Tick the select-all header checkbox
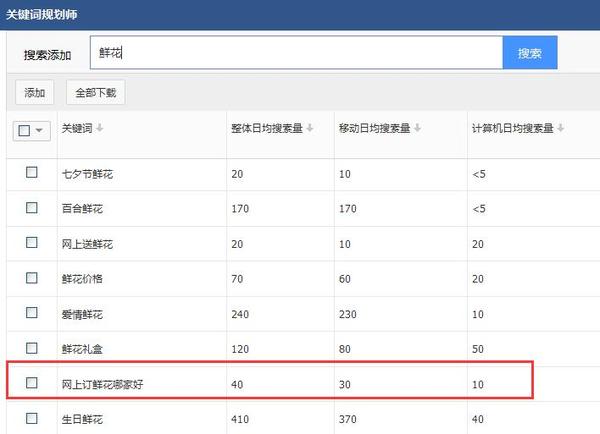This screenshot has height=434, width=600. click(24, 131)
